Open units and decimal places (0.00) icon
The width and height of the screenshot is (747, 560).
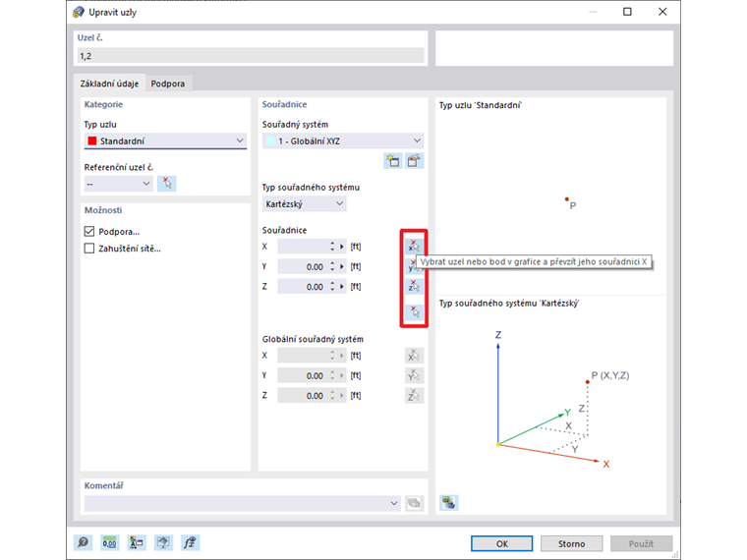109,542
